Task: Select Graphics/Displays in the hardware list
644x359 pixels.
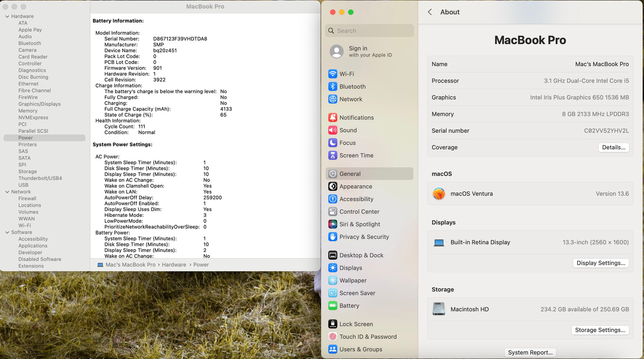Action: pyautogui.click(x=39, y=104)
